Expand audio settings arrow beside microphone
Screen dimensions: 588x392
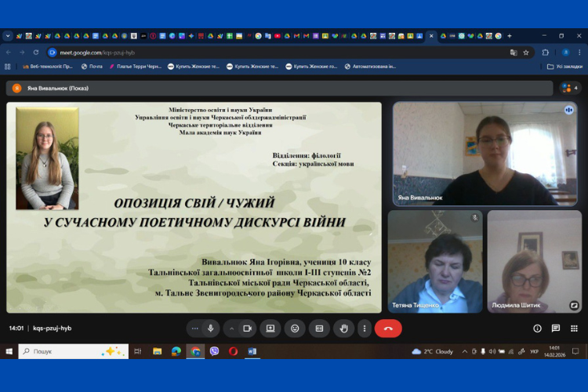pos(195,328)
